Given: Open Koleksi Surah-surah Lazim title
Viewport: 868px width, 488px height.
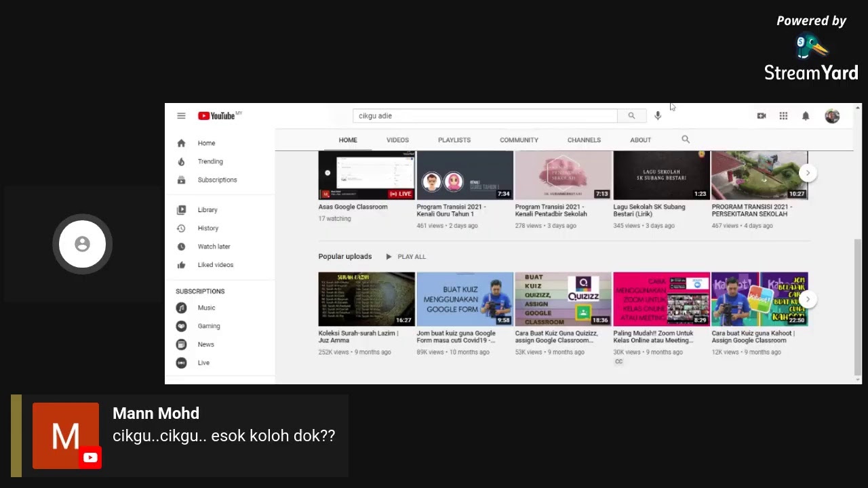Looking at the screenshot, I should pos(359,337).
